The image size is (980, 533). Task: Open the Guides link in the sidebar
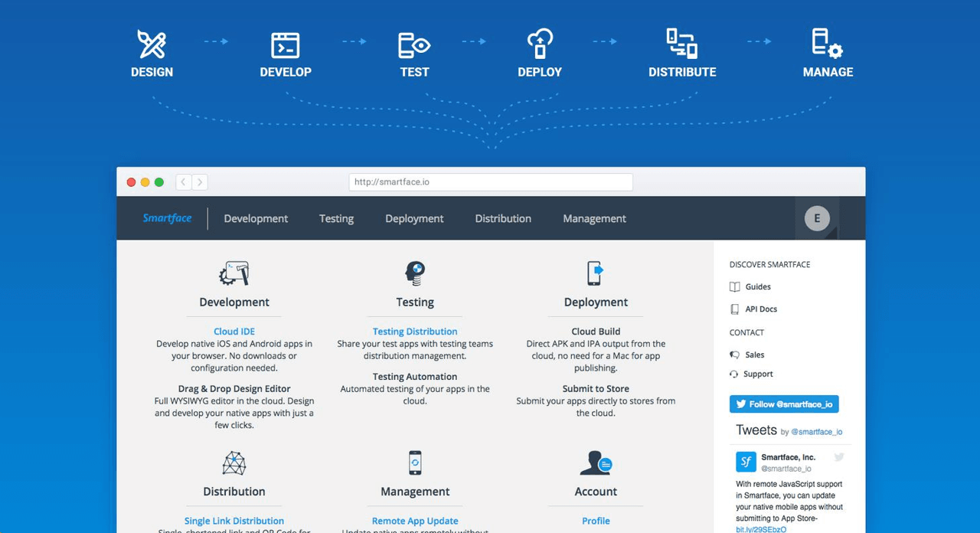[x=758, y=287]
